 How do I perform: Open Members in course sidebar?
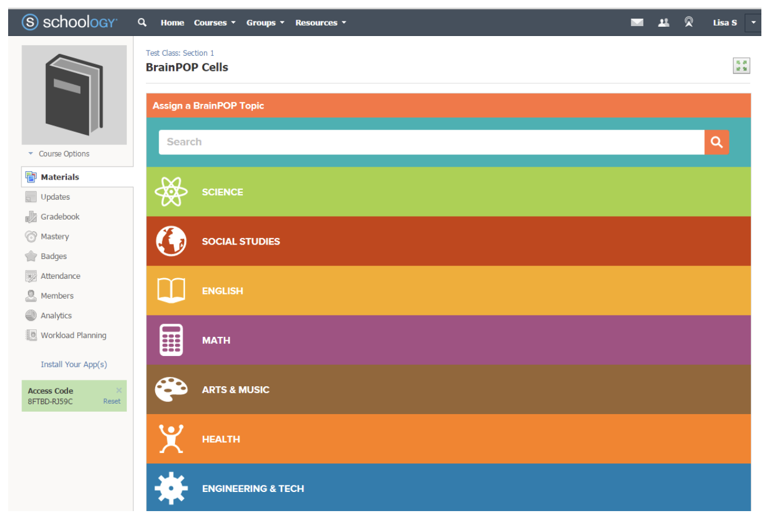(57, 296)
